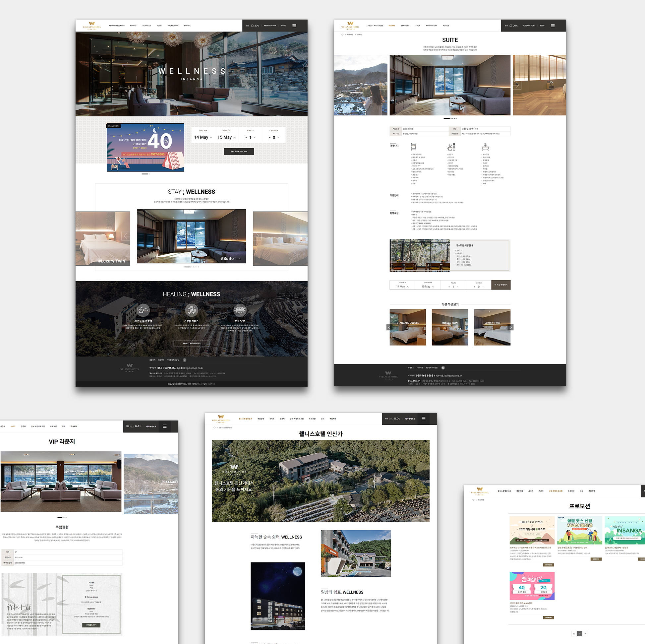
Task: Click blog 'b' icon in Suite page footer
Action: click(443, 368)
